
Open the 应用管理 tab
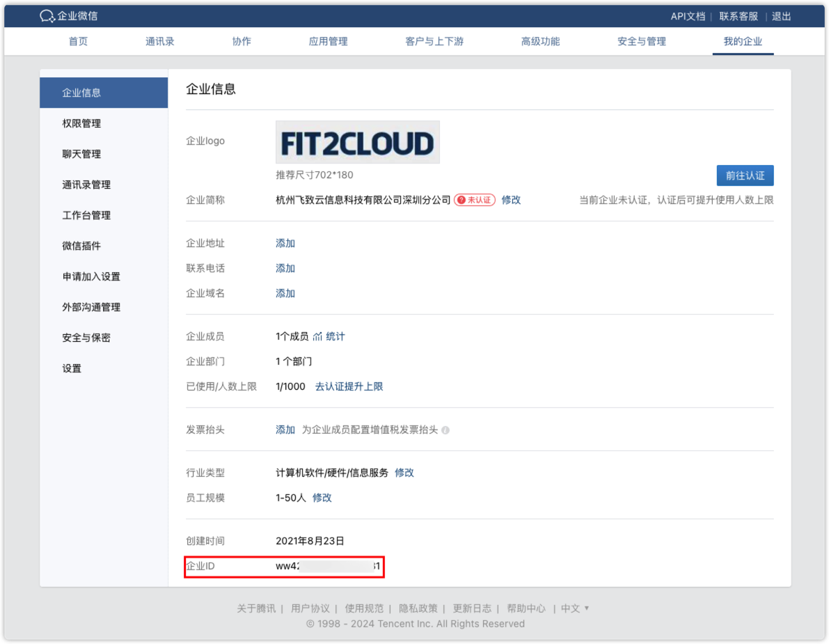click(326, 41)
